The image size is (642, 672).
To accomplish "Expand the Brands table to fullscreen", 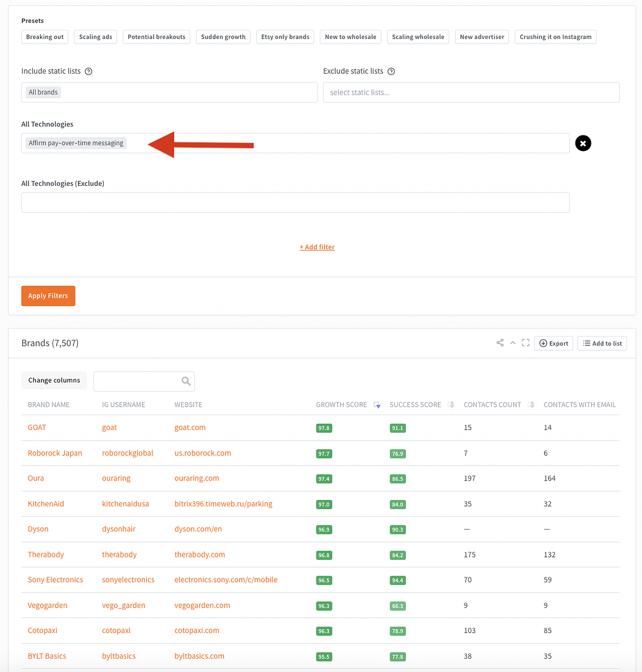I will pyautogui.click(x=526, y=343).
